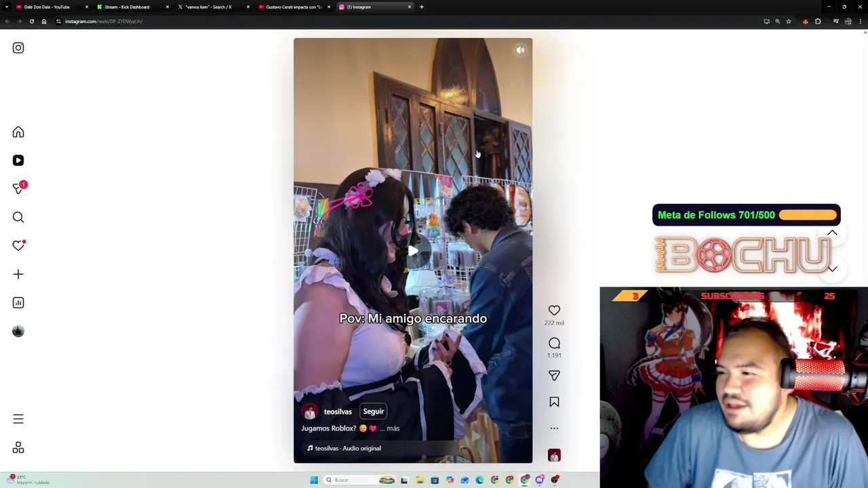
Task: Open the Windows Start menu
Action: [314, 480]
